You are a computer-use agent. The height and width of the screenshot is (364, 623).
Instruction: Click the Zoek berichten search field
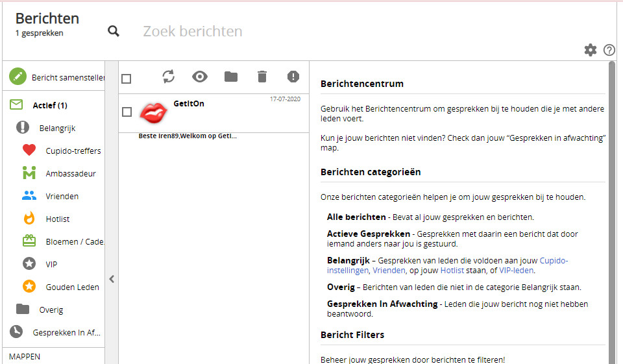(260, 31)
